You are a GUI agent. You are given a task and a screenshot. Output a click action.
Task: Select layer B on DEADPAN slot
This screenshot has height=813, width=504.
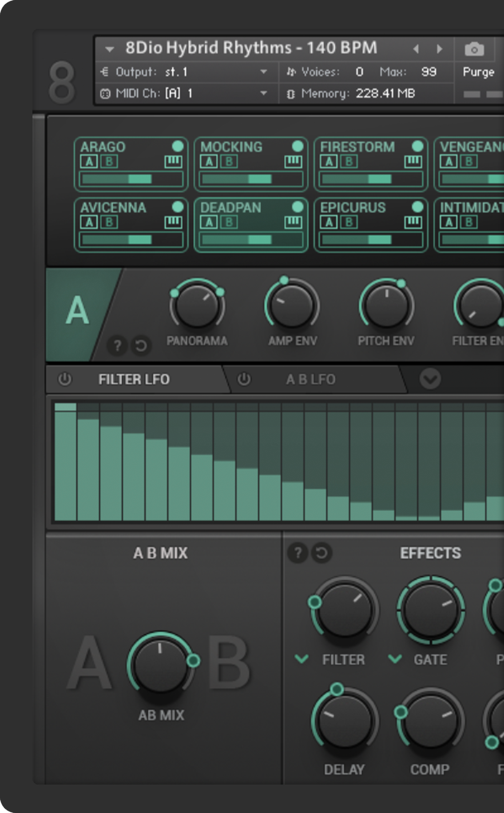(x=229, y=222)
